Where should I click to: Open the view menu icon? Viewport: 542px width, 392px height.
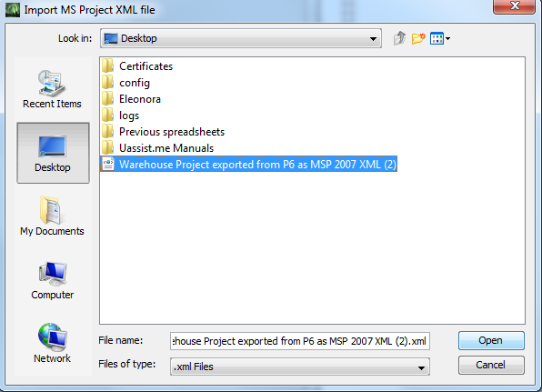[x=437, y=38]
